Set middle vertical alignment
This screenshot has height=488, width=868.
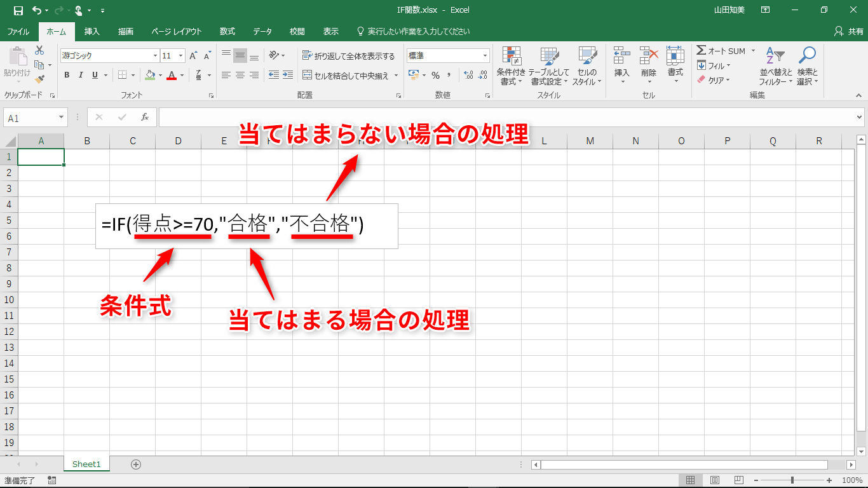pyautogui.click(x=240, y=56)
